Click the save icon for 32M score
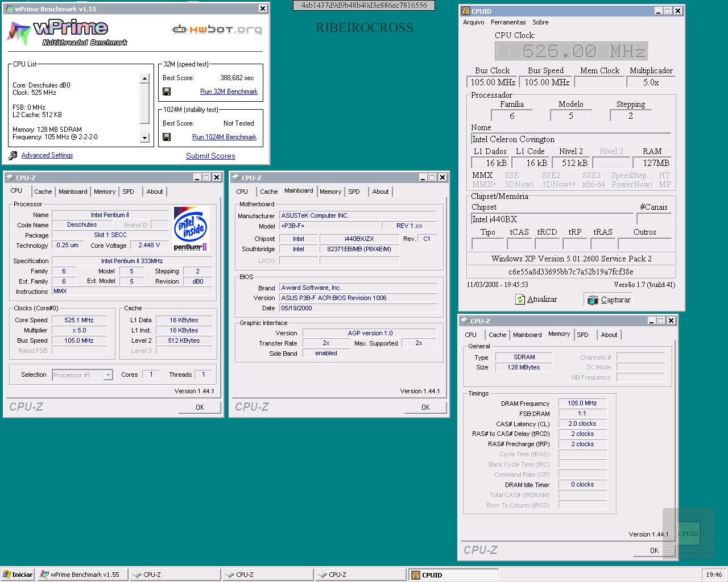Image resolution: width=728 pixels, height=582 pixels. tap(167, 92)
